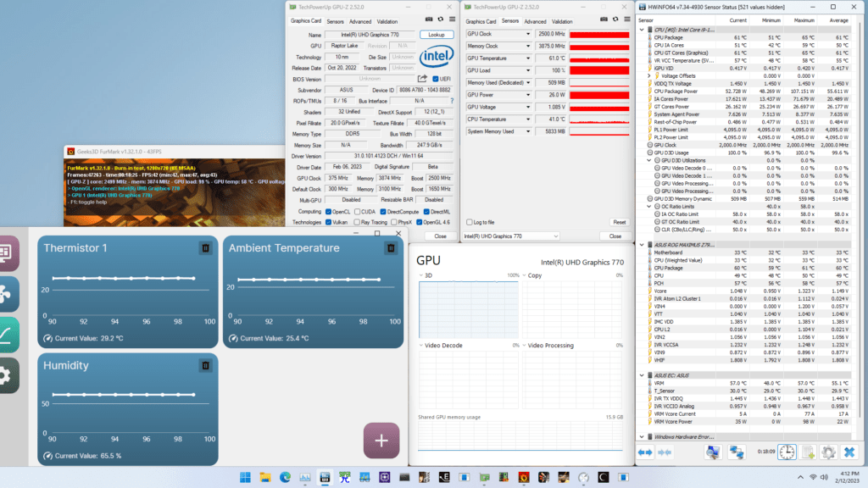Click HWiNFO shrink columns inward-arrows icon
868x488 pixels.
665,452
